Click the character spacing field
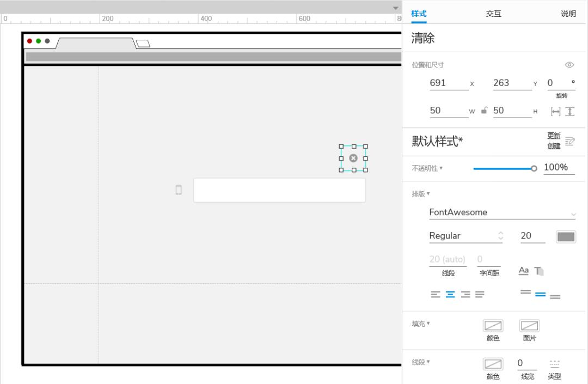This screenshot has width=588, height=384. click(x=488, y=259)
